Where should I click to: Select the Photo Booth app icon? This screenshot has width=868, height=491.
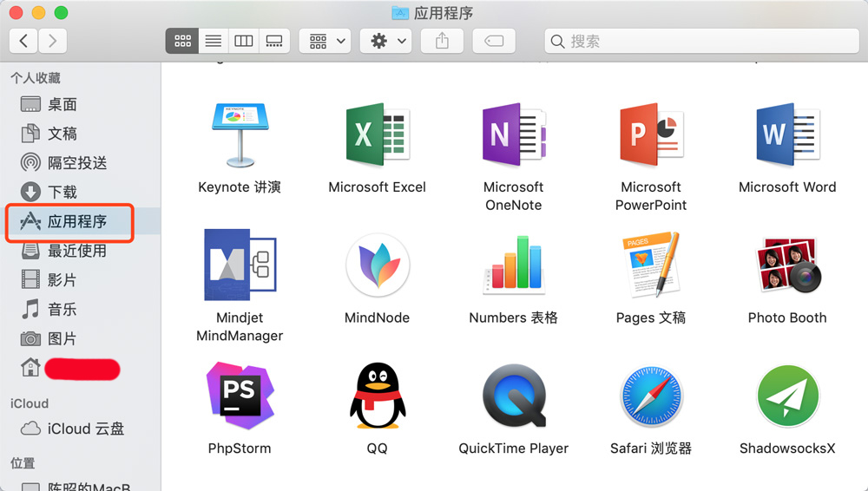pyautogui.click(x=787, y=265)
